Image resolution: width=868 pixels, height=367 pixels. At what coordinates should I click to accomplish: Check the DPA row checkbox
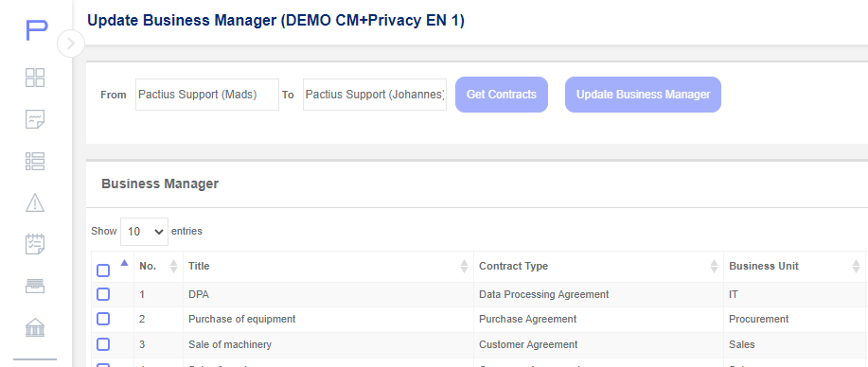(x=103, y=294)
